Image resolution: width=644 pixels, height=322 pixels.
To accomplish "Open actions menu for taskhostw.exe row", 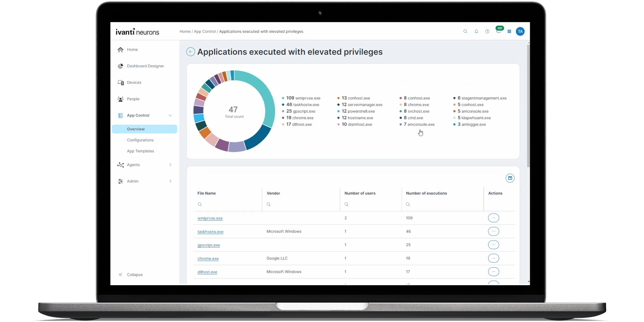I will click(493, 231).
